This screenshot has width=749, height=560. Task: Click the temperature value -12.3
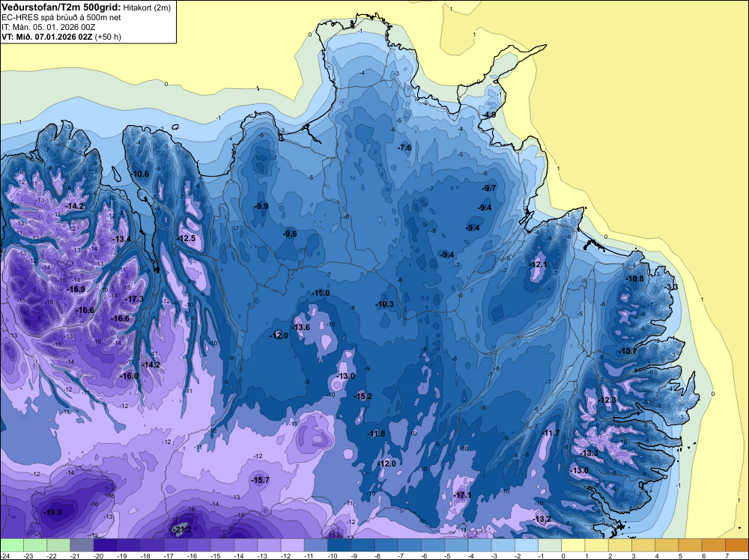point(607,400)
